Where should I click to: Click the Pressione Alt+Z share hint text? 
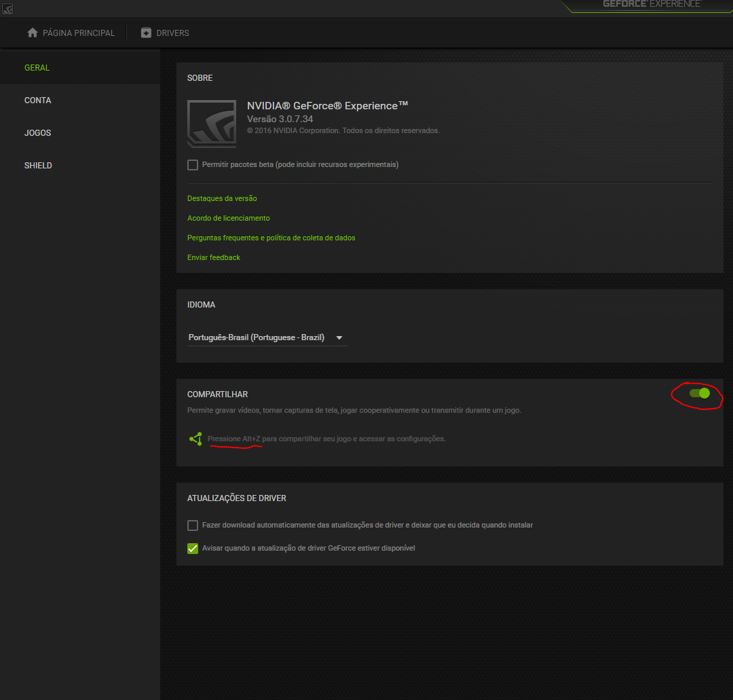(326, 439)
